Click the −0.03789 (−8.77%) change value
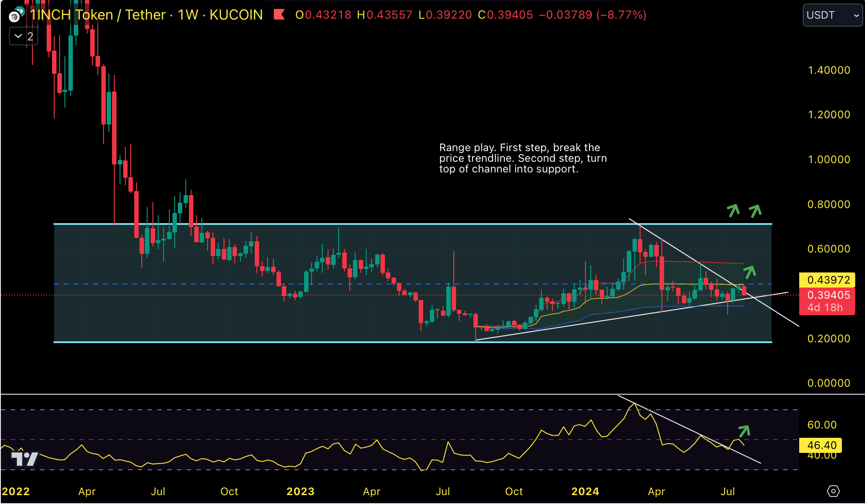This screenshot has width=865, height=504. pos(593,15)
